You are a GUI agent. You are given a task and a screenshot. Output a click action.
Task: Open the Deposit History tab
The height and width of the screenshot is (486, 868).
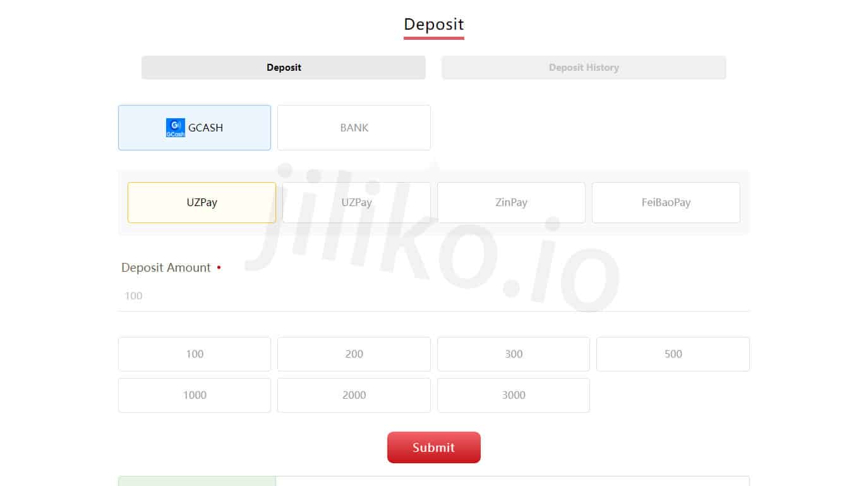click(584, 68)
